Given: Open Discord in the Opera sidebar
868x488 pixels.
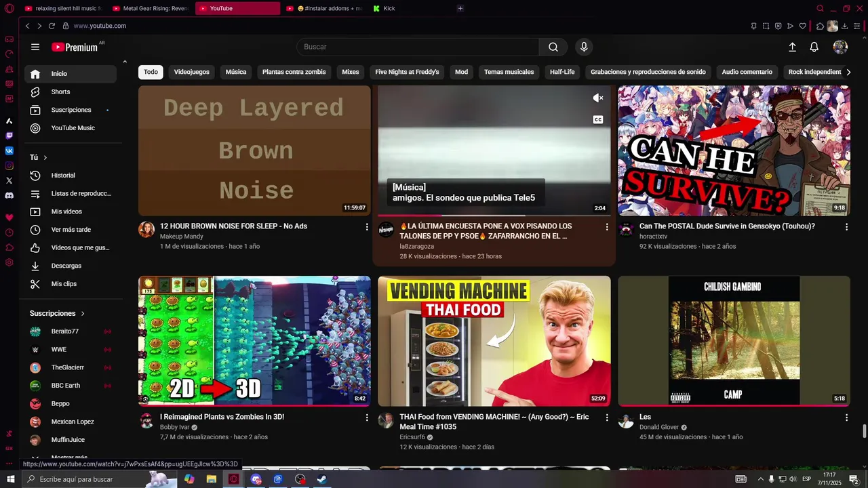Looking at the screenshot, I should [x=9, y=195].
